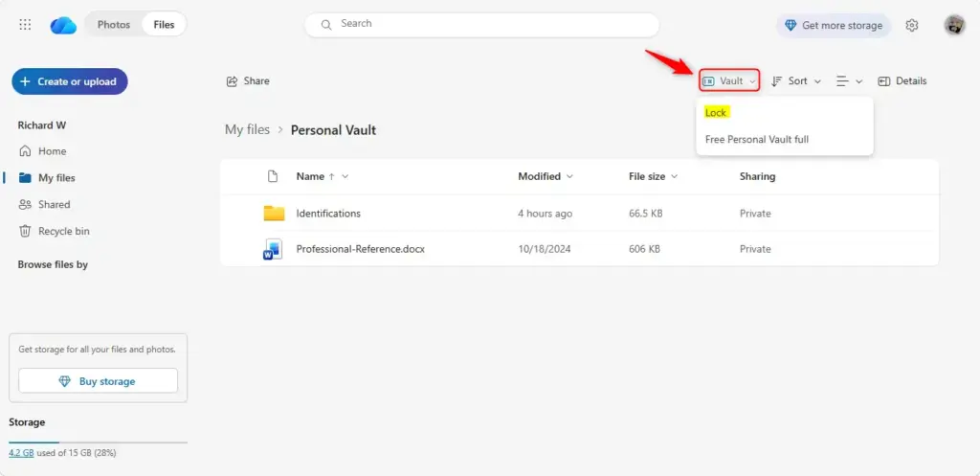The height and width of the screenshot is (476, 980).
Task: Click the My files breadcrumb link
Action: 248,129
